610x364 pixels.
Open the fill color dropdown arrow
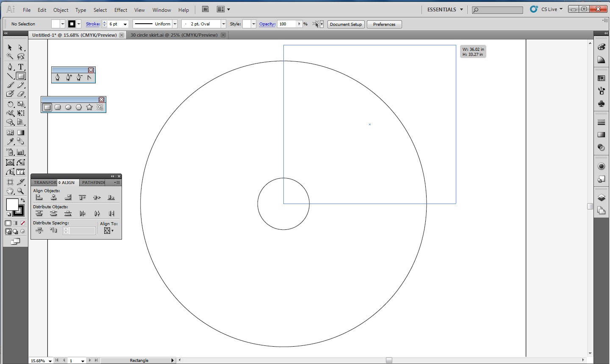(62, 24)
